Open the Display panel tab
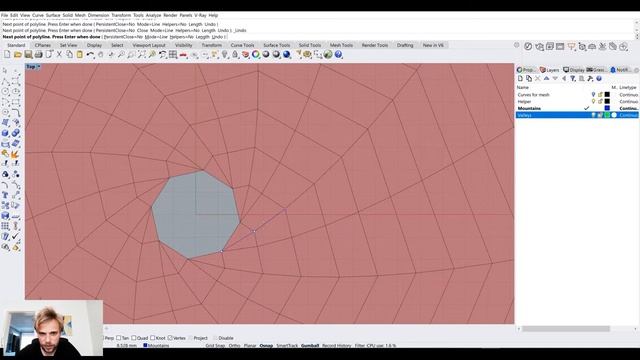640x360 pixels. click(574, 70)
